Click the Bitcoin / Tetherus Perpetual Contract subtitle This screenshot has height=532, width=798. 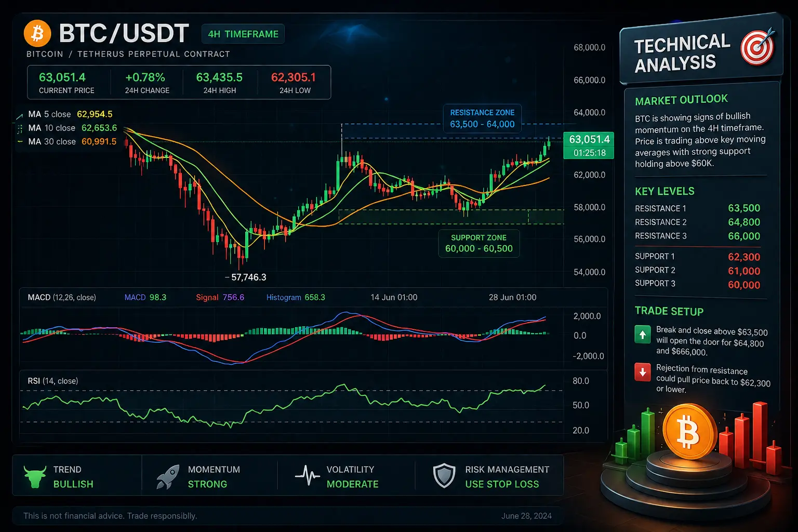[x=128, y=54]
